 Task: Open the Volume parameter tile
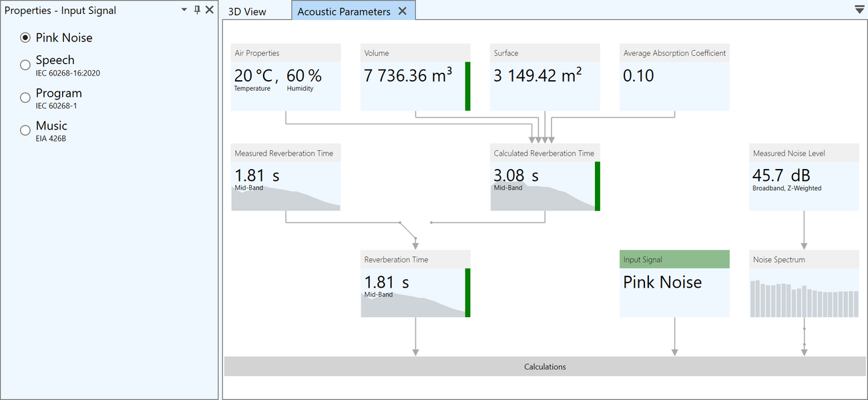point(415,77)
